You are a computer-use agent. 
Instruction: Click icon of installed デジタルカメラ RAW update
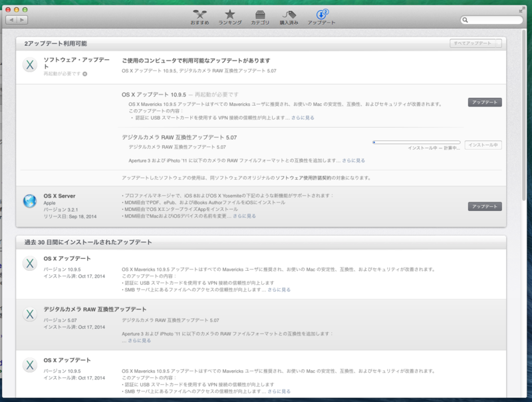pyautogui.click(x=30, y=314)
